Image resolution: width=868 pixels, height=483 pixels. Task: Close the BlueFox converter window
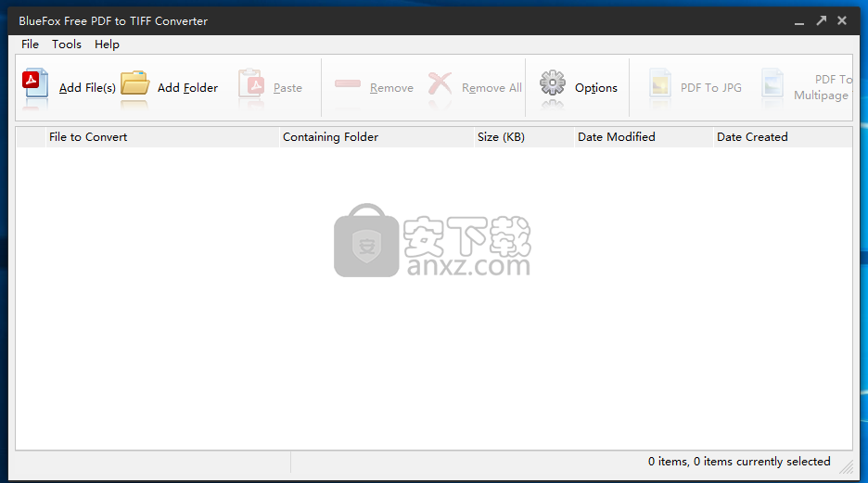point(842,20)
